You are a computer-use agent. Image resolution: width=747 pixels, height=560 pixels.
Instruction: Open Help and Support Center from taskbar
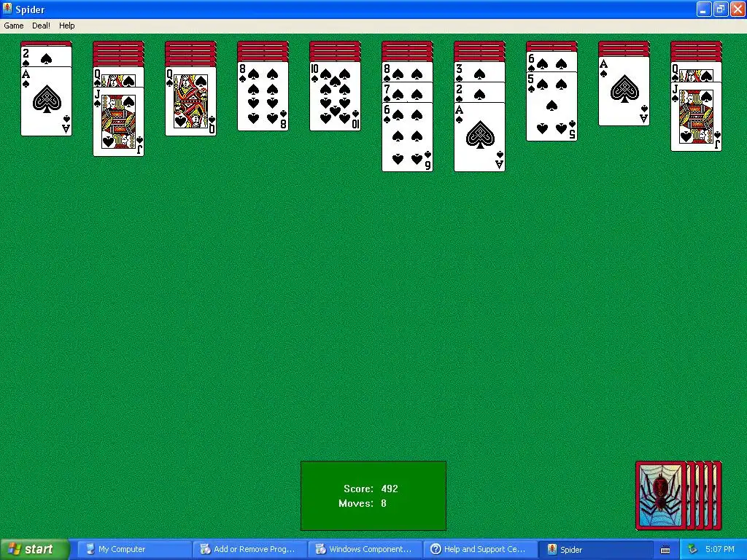click(480, 550)
